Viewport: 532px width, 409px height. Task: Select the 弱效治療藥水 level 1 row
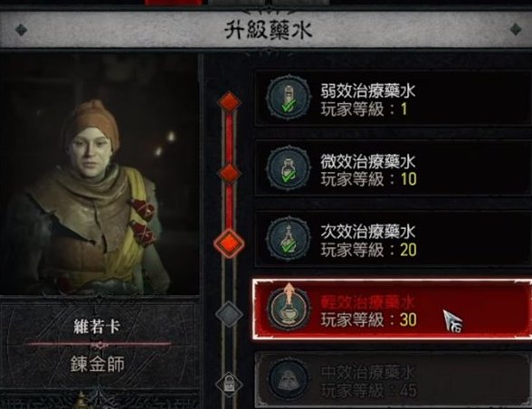[x=394, y=99]
